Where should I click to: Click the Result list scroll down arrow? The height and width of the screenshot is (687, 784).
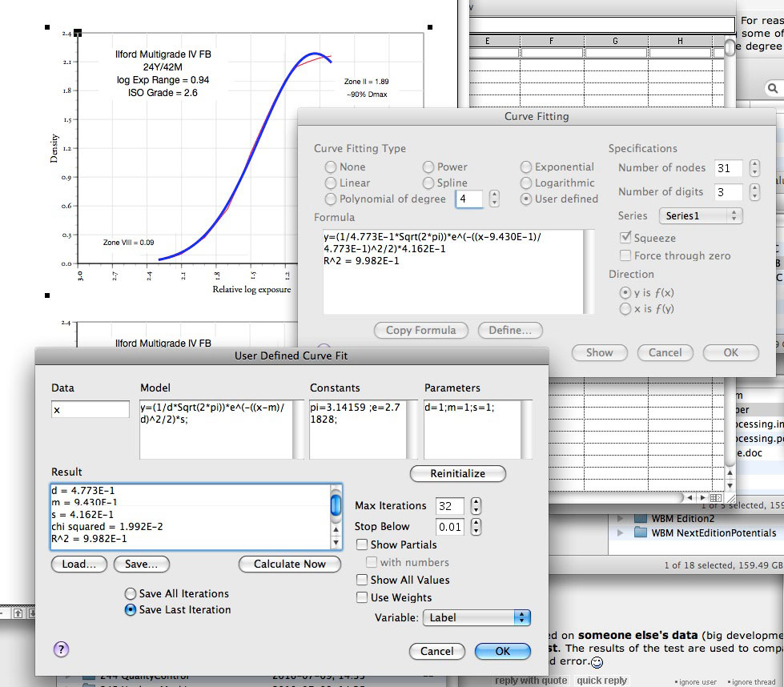[x=336, y=543]
